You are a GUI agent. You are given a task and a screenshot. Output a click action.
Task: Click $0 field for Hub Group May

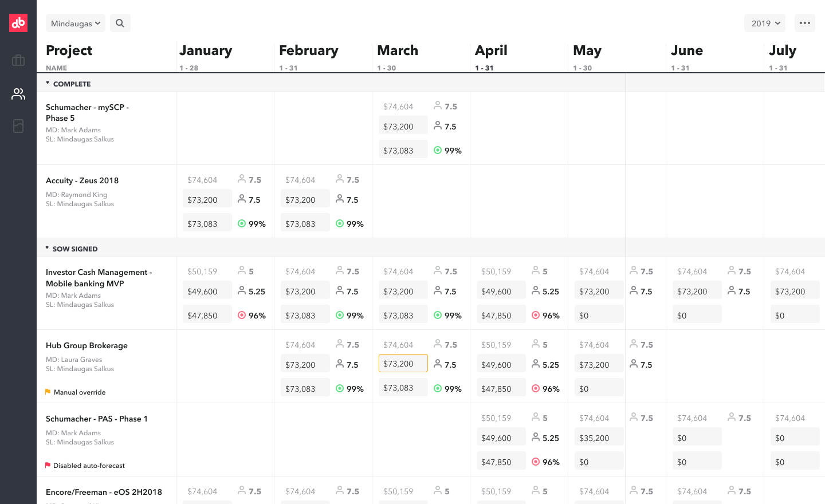pos(599,388)
